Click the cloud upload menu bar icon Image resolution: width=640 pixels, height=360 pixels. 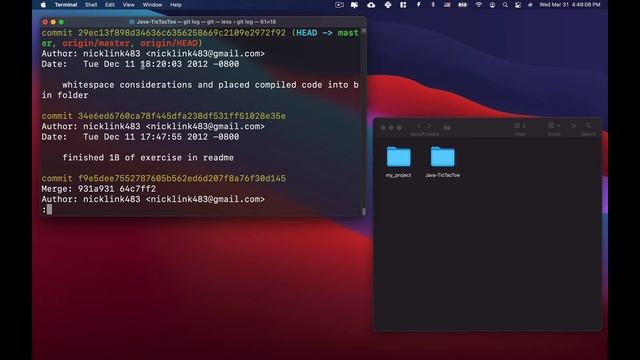point(371,5)
